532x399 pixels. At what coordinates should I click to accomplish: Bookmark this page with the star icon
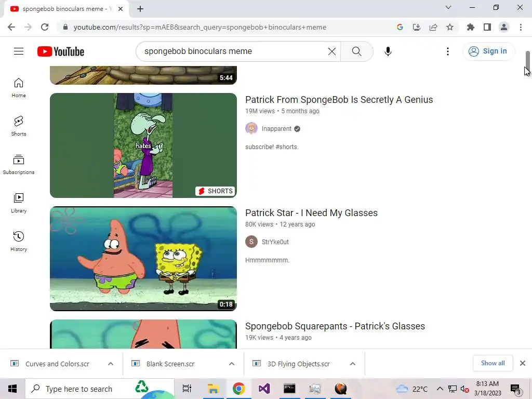pos(450,27)
